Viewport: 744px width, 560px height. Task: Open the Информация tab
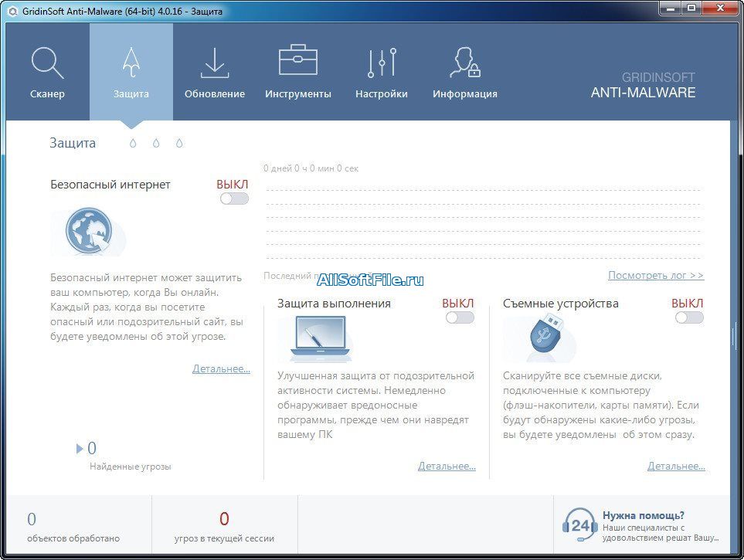coord(465,72)
